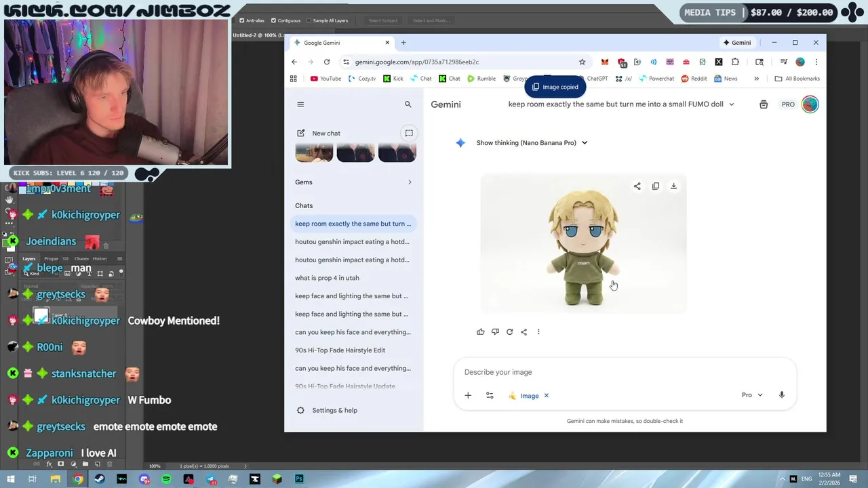Share the generated doll image
The image size is (868, 488).
(x=637, y=186)
